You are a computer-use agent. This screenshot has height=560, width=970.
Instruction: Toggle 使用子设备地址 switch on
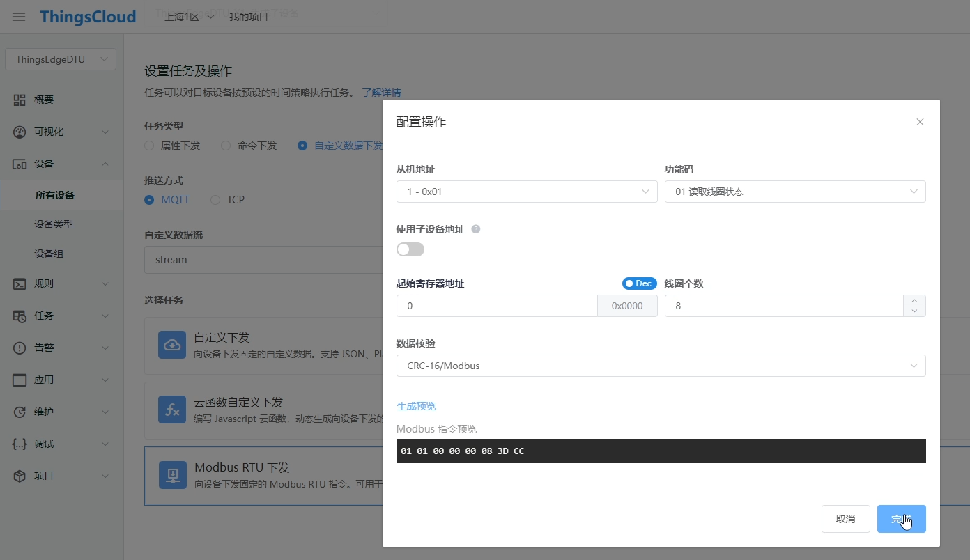click(410, 249)
